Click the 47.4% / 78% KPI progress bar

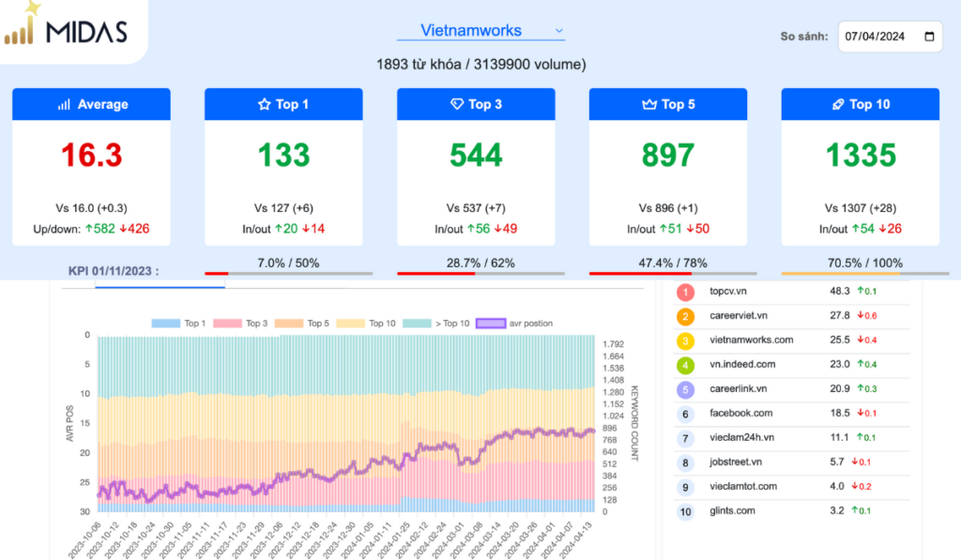point(673,273)
